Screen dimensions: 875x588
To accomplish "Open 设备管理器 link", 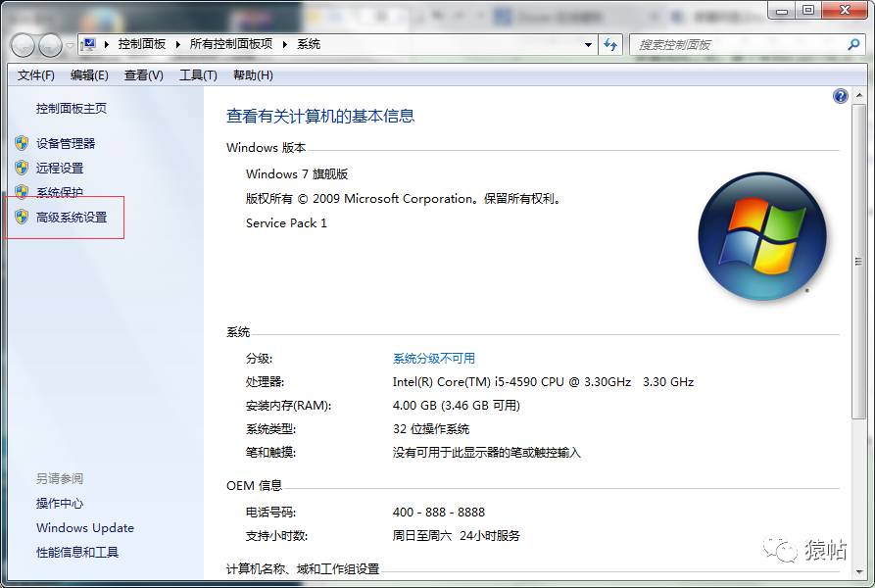I will 66,143.
